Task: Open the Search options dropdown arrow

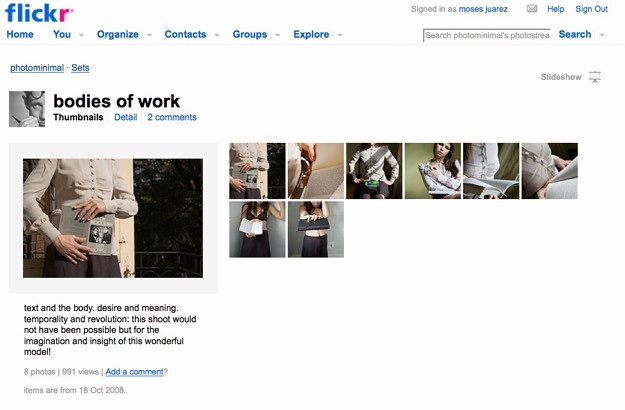Action: tap(602, 35)
